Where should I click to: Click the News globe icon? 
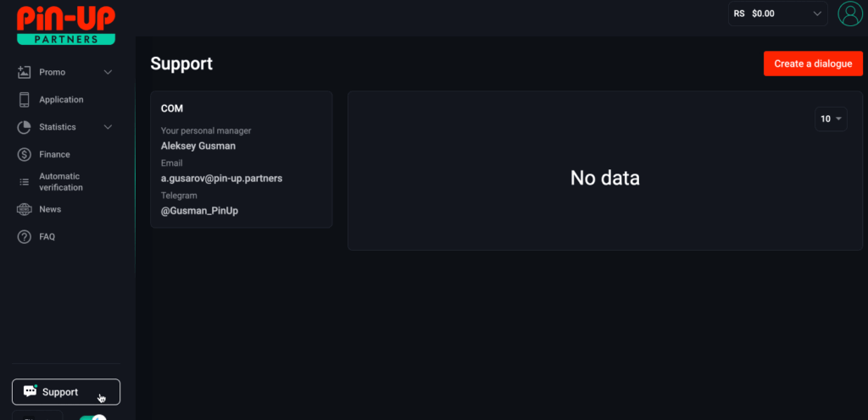click(24, 209)
